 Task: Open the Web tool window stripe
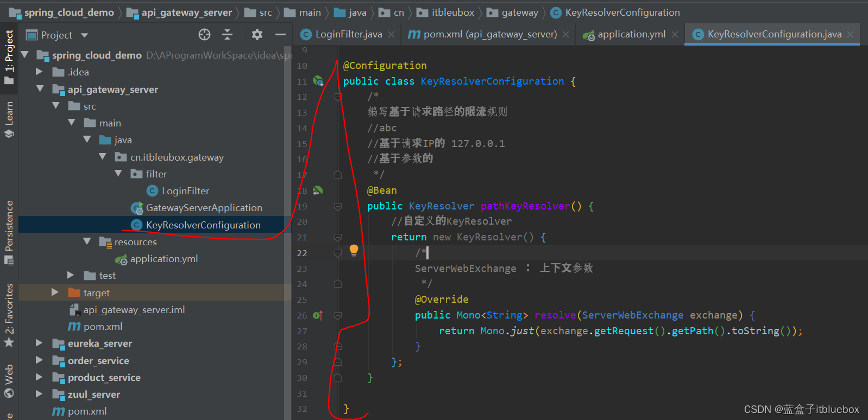[9, 381]
